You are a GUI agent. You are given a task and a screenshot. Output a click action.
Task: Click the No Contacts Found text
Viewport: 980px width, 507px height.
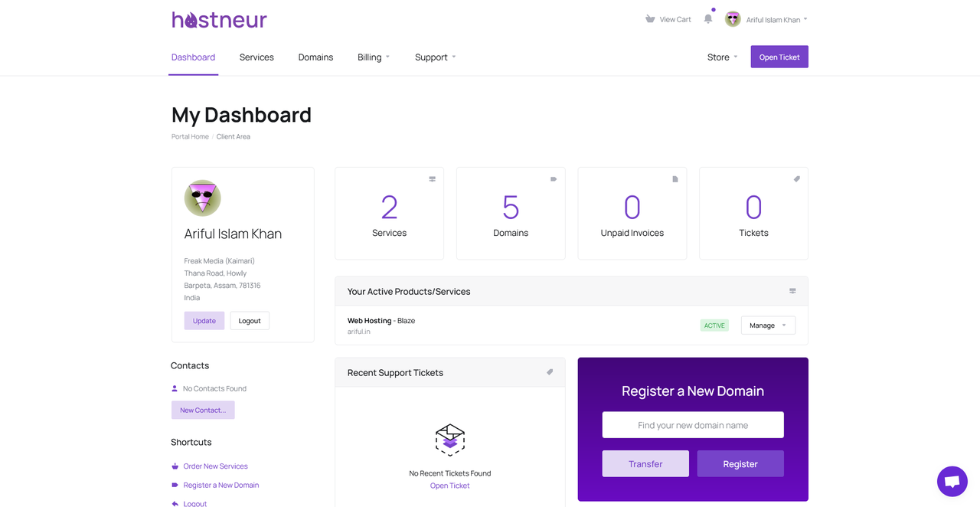click(214, 388)
